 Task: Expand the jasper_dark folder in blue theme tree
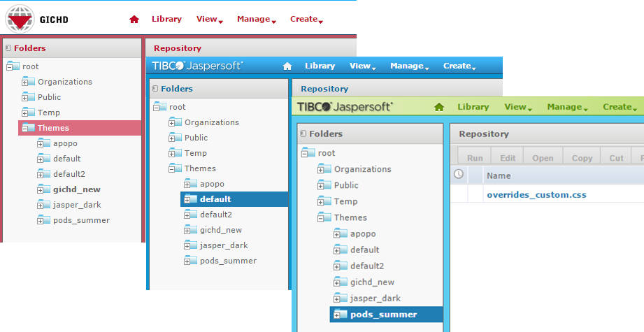[187, 245]
